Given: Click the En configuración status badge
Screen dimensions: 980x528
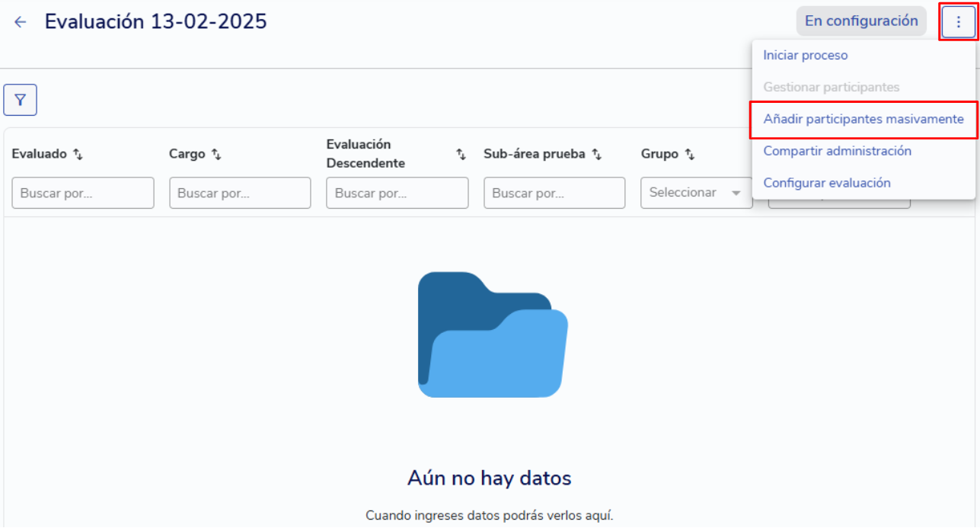Looking at the screenshot, I should (860, 21).
